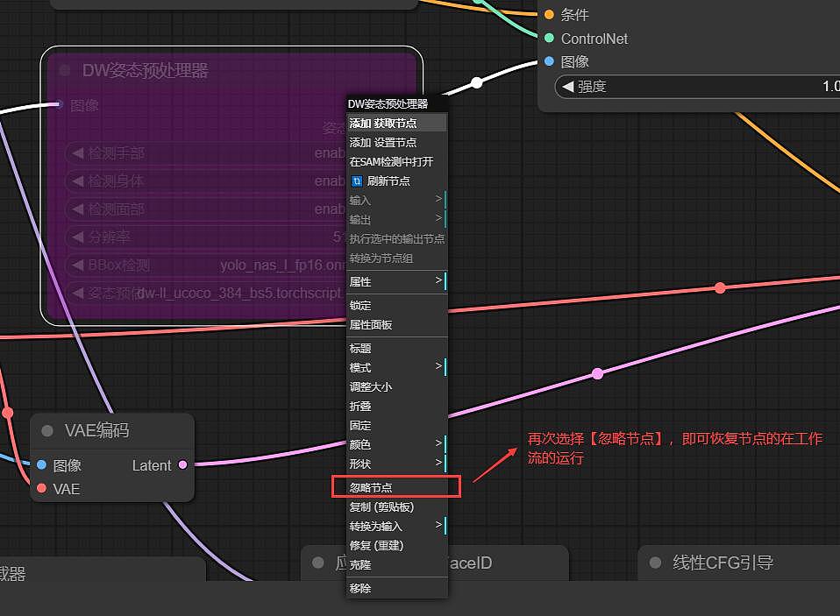The image size is (840, 616).
Task: Expand the '输入' submenu
Action: pyautogui.click(x=396, y=200)
